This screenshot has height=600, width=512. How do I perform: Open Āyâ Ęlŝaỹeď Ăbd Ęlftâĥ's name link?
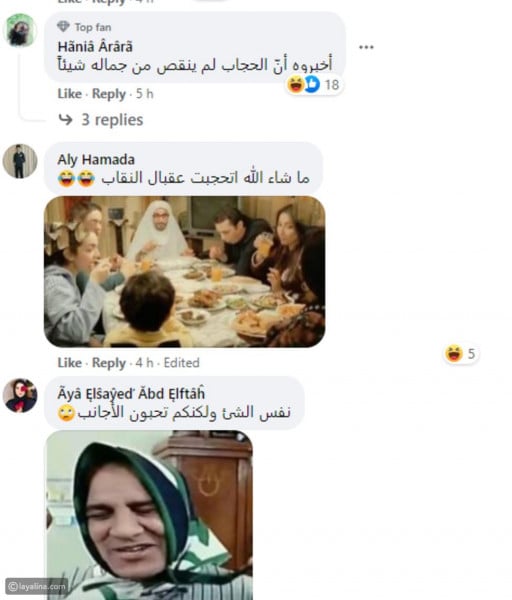click(x=131, y=394)
